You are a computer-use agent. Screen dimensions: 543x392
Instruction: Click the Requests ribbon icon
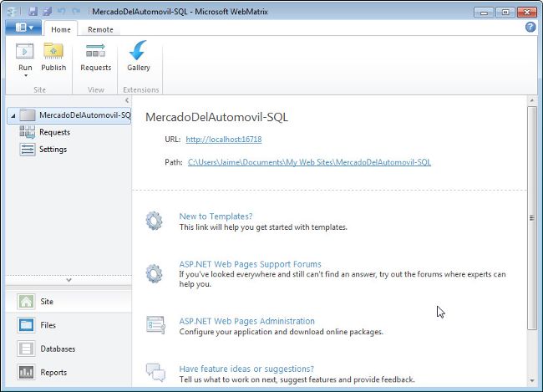tap(95, 51)
